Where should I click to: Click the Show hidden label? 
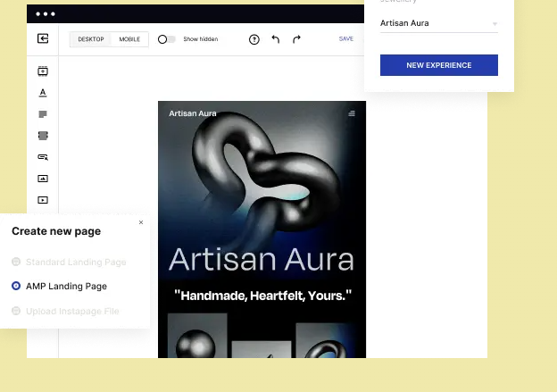201,39
